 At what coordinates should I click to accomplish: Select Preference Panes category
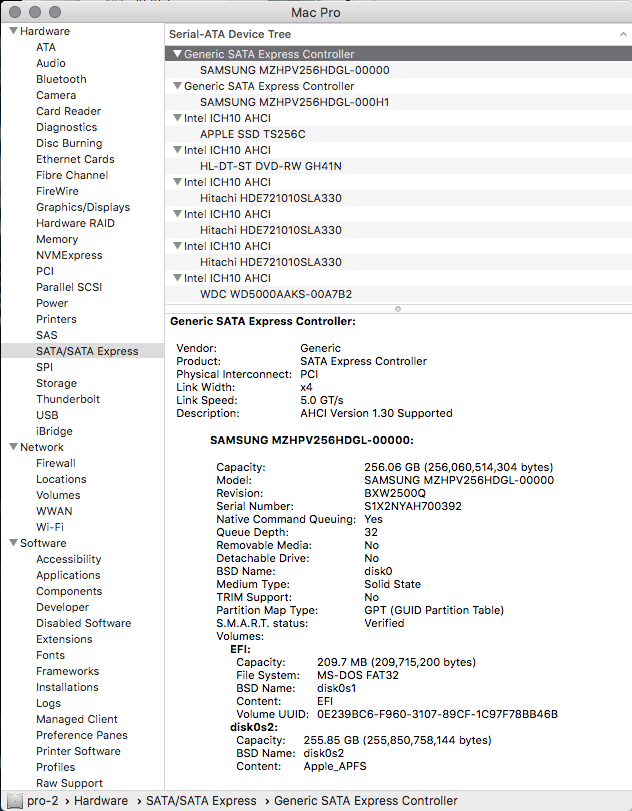82,735
